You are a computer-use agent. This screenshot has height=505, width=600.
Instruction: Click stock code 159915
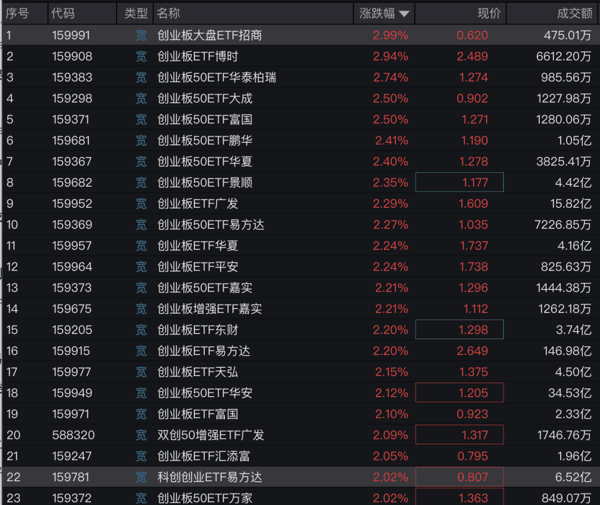(71, 351)
